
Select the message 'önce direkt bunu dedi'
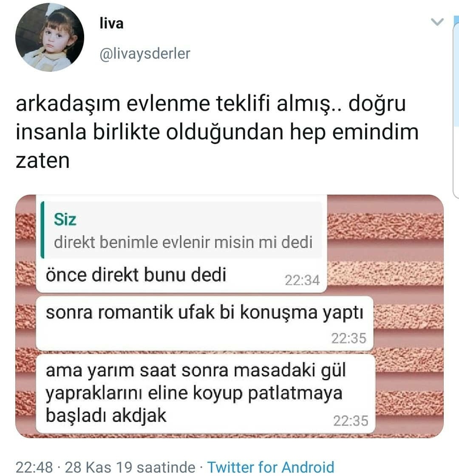(x=136, y=275)
